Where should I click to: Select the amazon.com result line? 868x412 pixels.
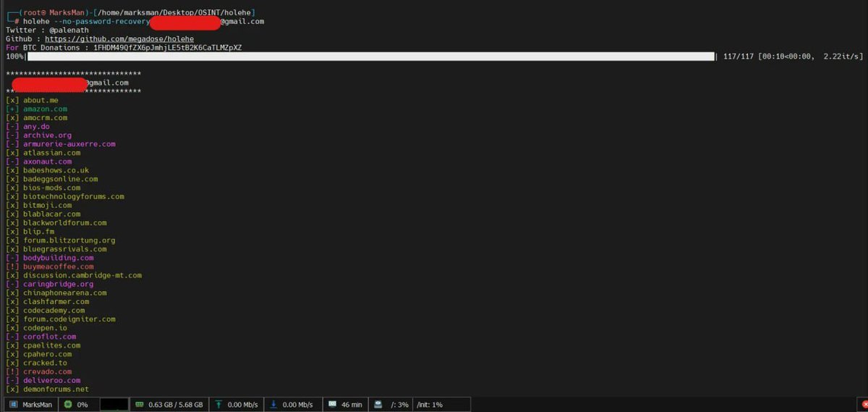coord(36,109)
